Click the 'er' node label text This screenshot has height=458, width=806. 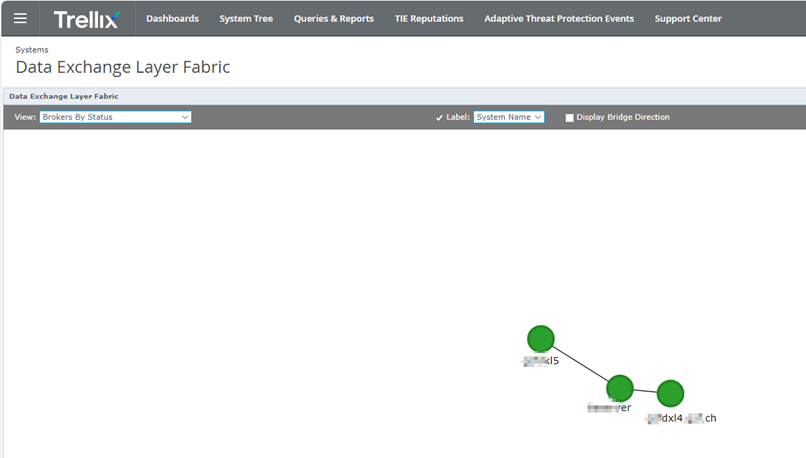[x=609, y=408]
